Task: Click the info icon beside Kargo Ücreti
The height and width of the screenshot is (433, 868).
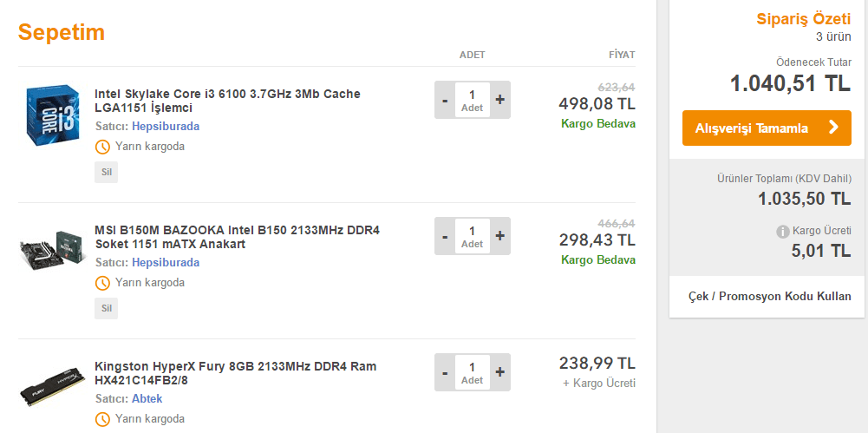Action: pyautogui.click(x=782, y=232)
